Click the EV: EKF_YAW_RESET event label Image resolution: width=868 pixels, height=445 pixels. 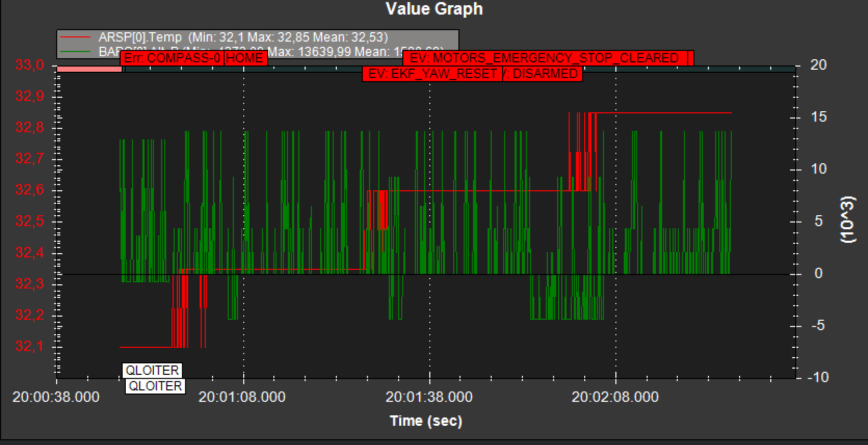click(x=432, y=74)
